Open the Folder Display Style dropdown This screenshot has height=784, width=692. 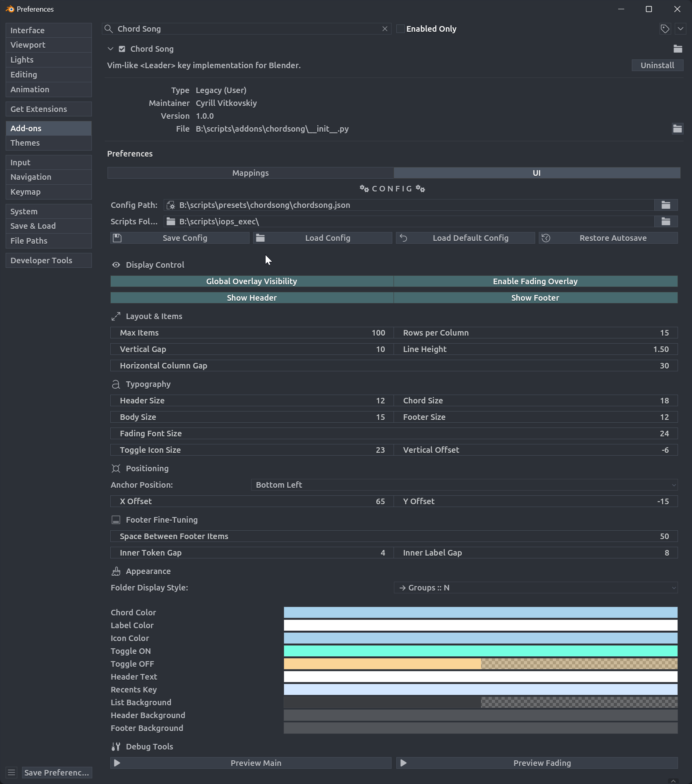(x=536, y=587)
